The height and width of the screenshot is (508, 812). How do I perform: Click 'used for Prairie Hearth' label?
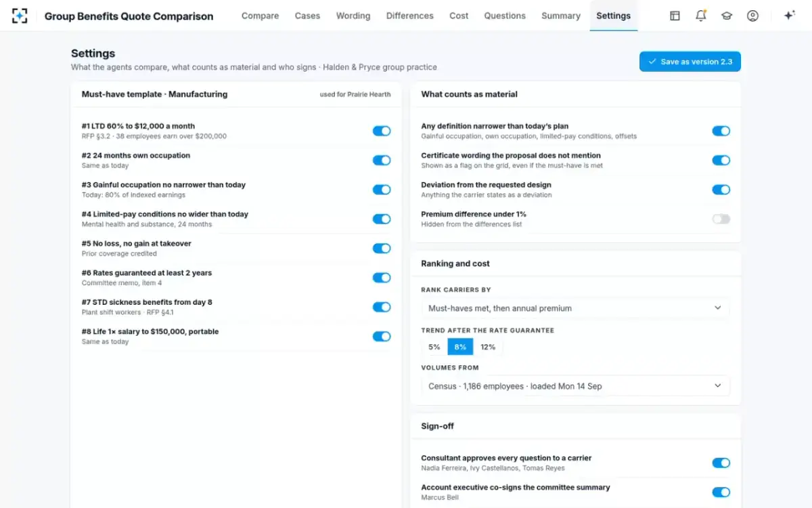(355, 94)
